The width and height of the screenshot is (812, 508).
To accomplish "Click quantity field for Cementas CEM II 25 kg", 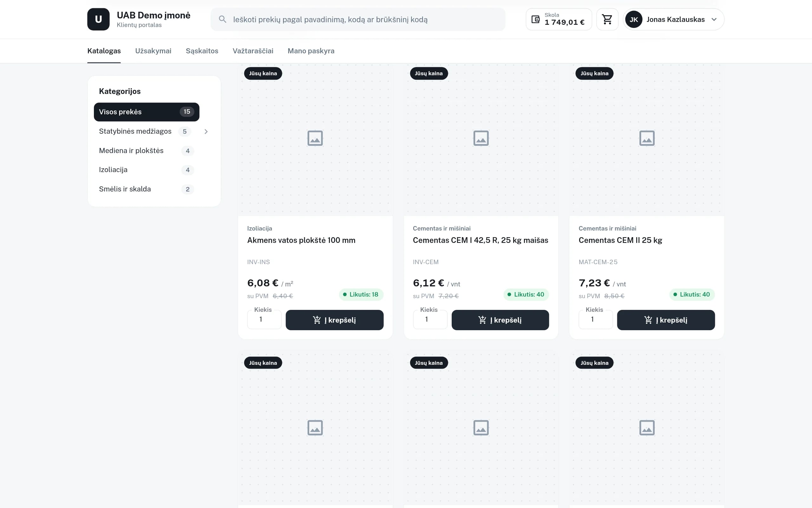I will (596, 319).
